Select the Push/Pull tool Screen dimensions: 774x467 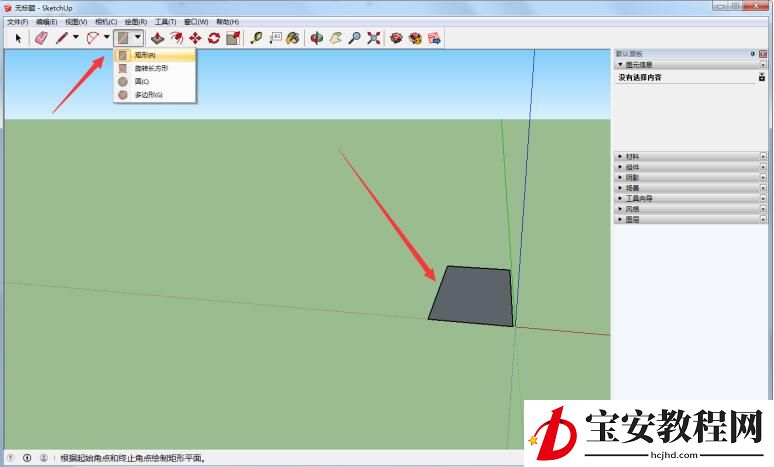[157, 38]
